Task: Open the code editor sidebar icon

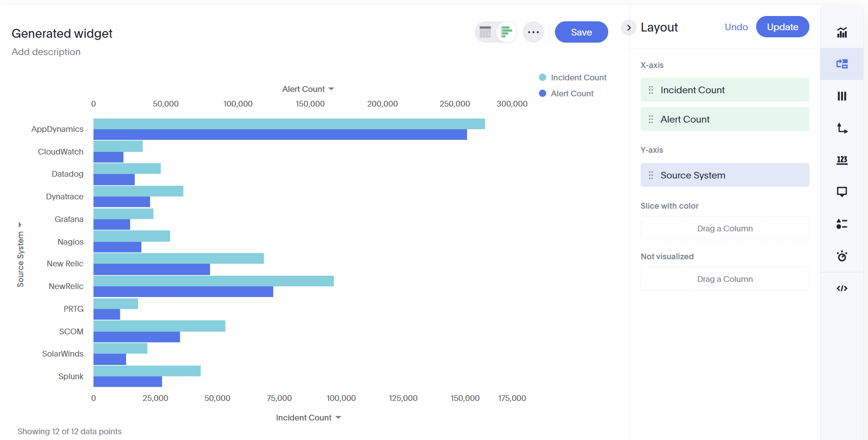Action: pos(842,288)
